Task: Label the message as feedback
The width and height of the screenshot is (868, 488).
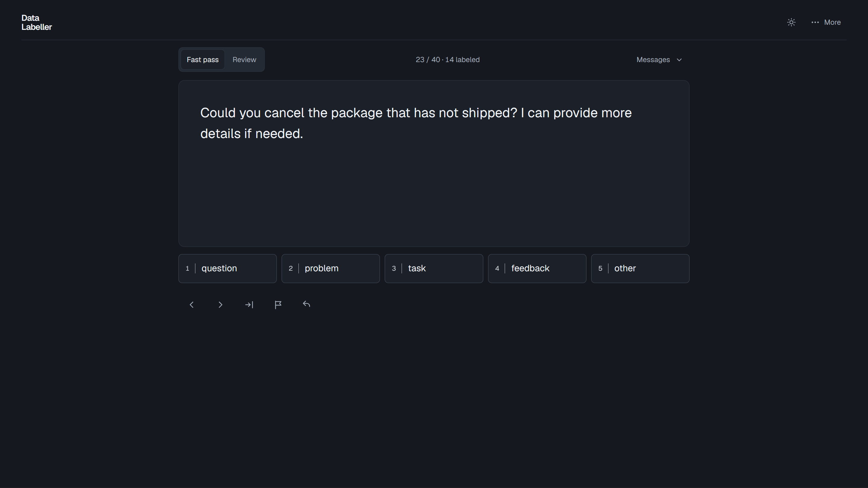Action: [537, 269]
